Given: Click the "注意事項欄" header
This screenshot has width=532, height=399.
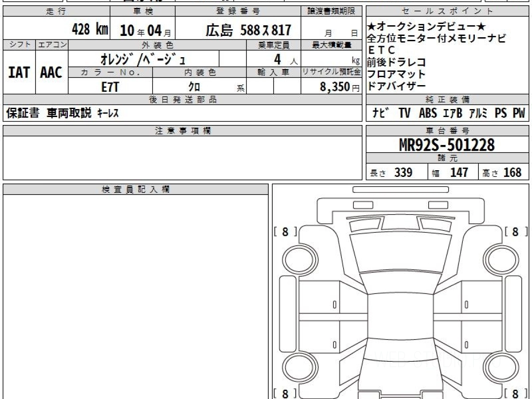Looking at the screenshot, I should [182, 131].
